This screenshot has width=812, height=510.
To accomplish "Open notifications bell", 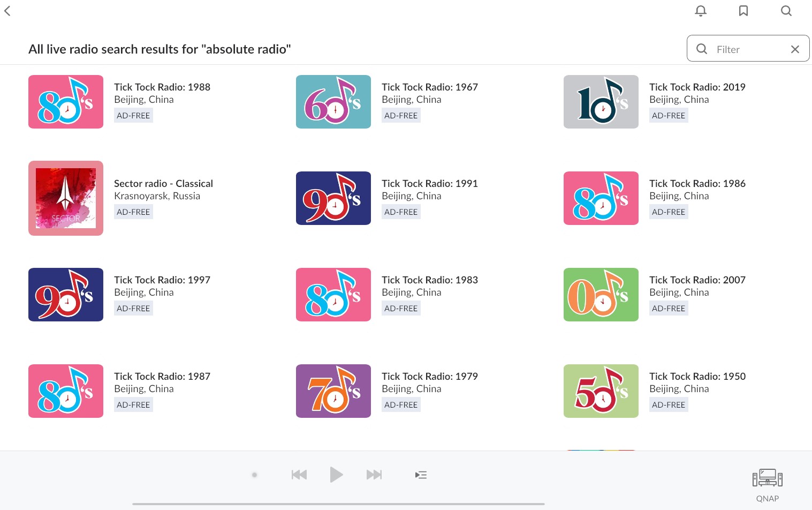I will coord(701,11).
